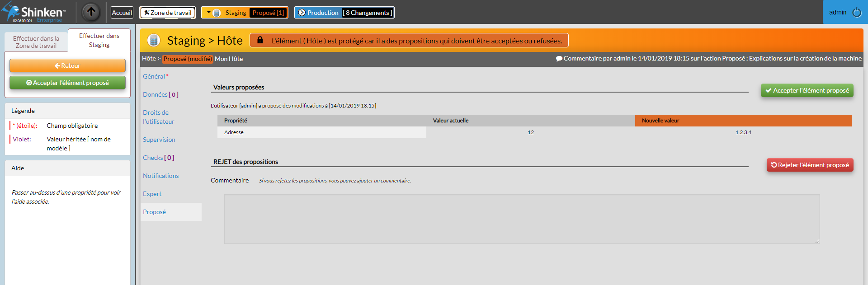868x285 pixels.
Task: Open the Notifications tab
Action: coord(160,176)
